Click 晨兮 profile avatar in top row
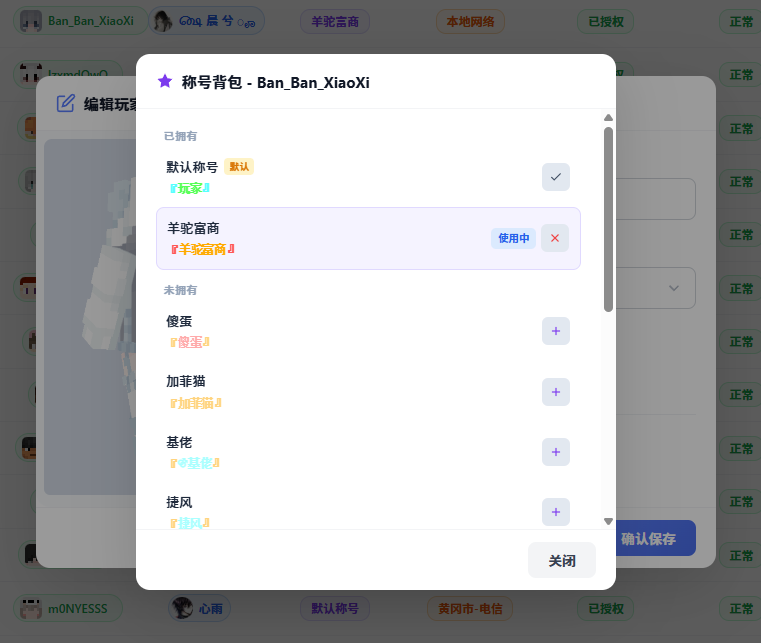The height and width of the screenshot is (643, 761). (162, 21)
